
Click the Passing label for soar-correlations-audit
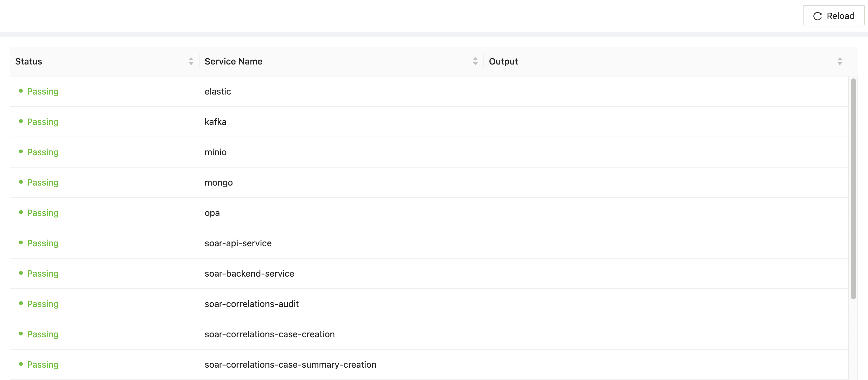pos(42,304)
